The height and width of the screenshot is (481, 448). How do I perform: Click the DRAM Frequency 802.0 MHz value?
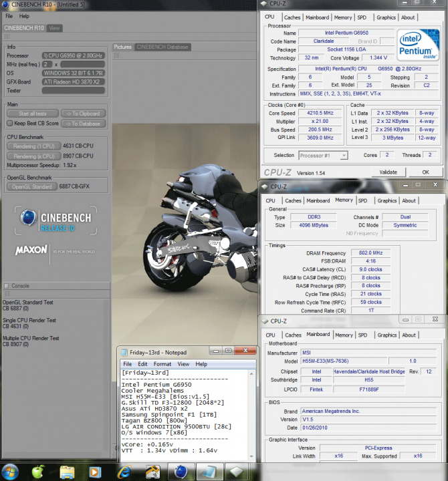[371, 253]
